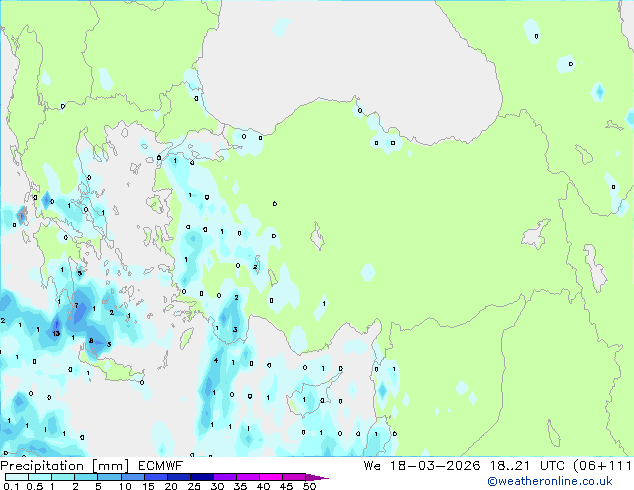Viewport: 634px width, 490px height.
Task: Click the legend label '15'
Action: 148,486
